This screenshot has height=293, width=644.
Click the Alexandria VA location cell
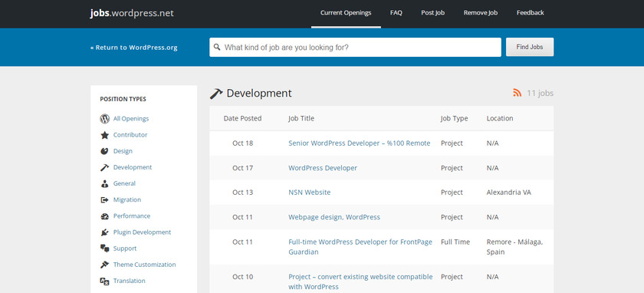pos(509,193)
